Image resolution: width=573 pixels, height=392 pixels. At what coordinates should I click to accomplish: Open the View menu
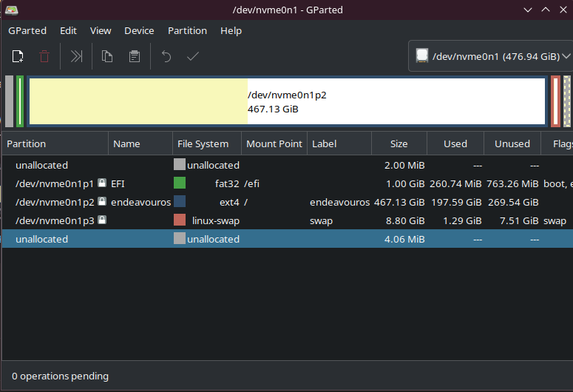(101, 31)
